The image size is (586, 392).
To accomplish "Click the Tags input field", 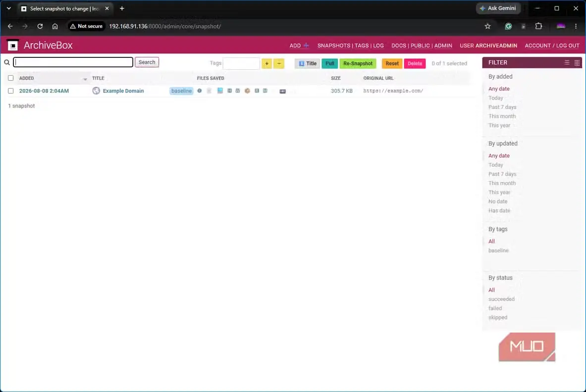I will [x=241, y=63].
